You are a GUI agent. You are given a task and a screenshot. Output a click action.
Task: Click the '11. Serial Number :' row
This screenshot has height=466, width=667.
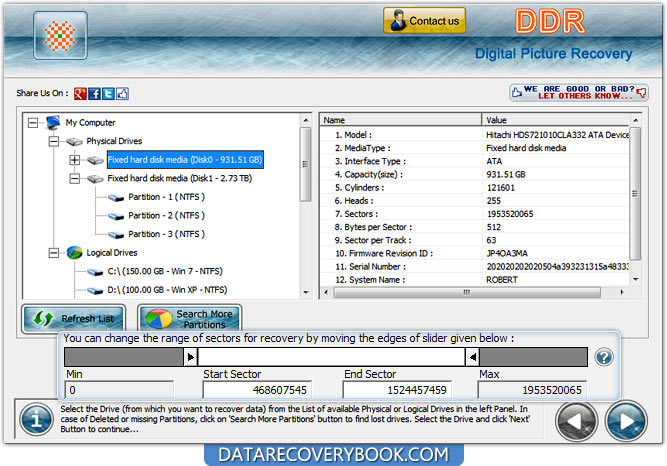[474, 267]
